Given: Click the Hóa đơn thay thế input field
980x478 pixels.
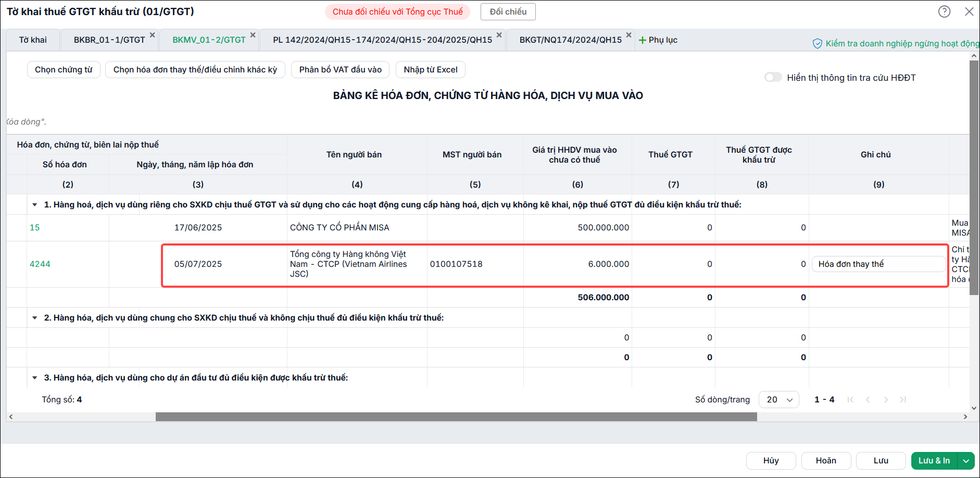Looking at the screenshot, I should click(x=879, y=264).
